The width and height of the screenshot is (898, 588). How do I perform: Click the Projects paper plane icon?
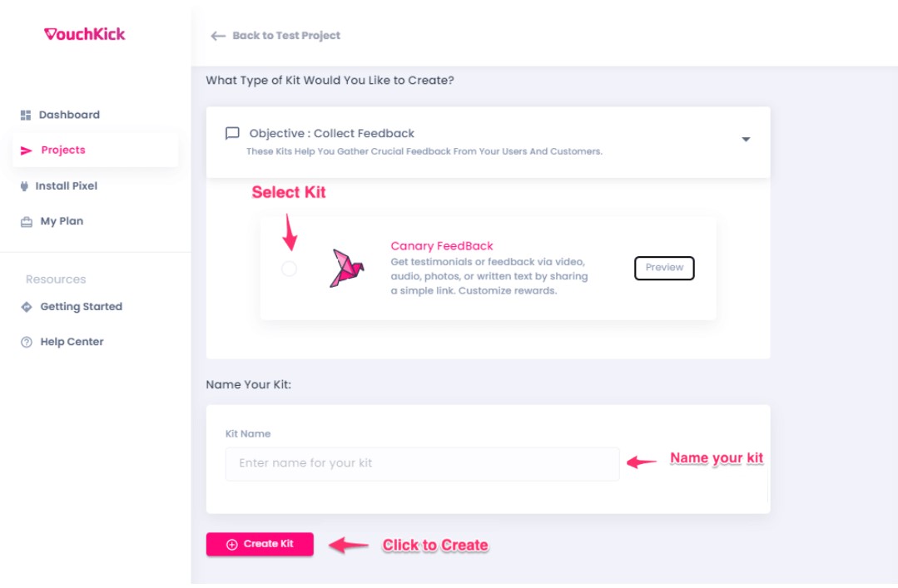(26, 151)
